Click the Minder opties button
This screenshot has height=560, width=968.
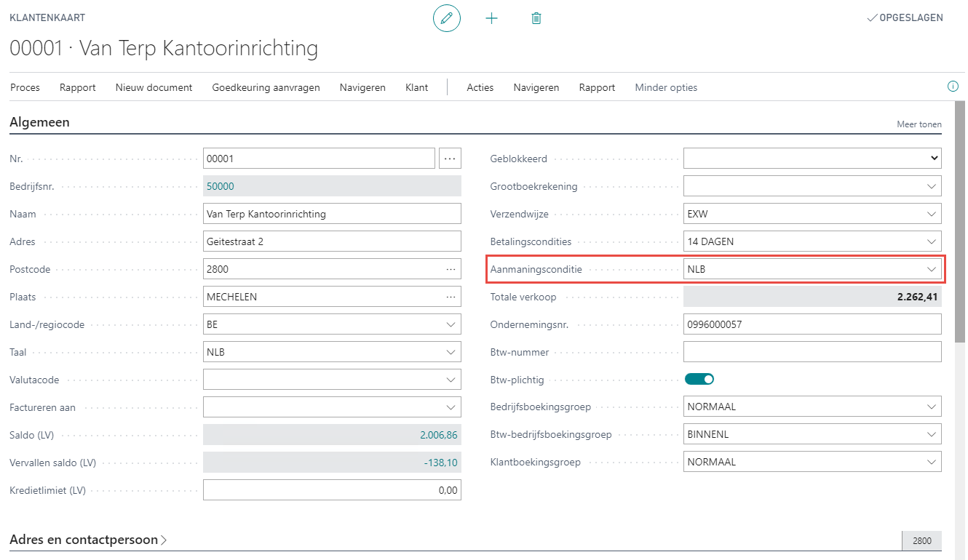point(666,87)
